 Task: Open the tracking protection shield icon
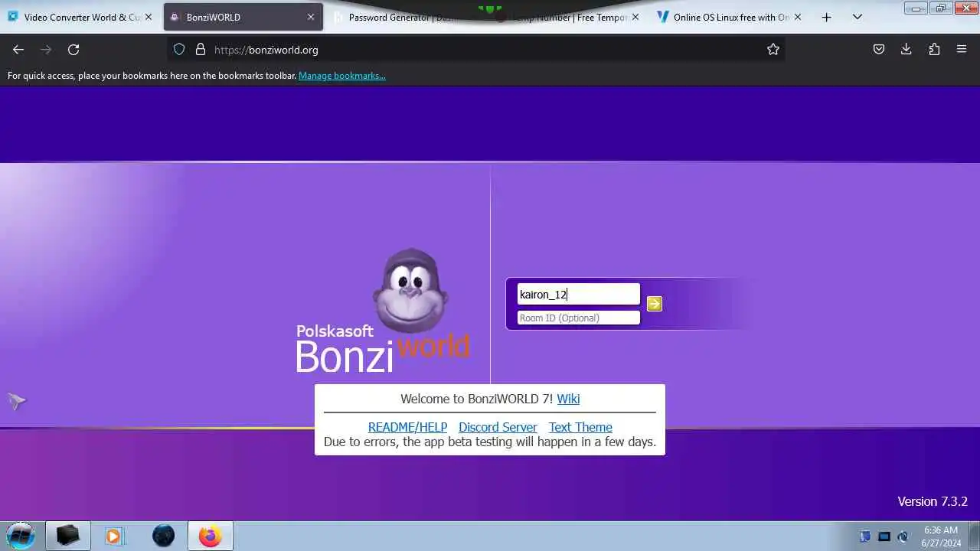click(179, 50)
